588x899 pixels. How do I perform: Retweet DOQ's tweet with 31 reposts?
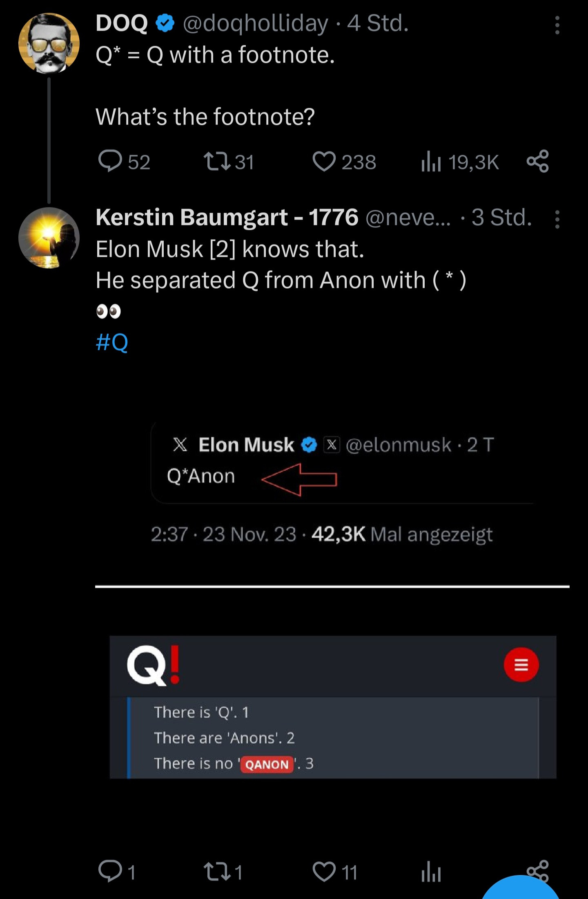217,161
